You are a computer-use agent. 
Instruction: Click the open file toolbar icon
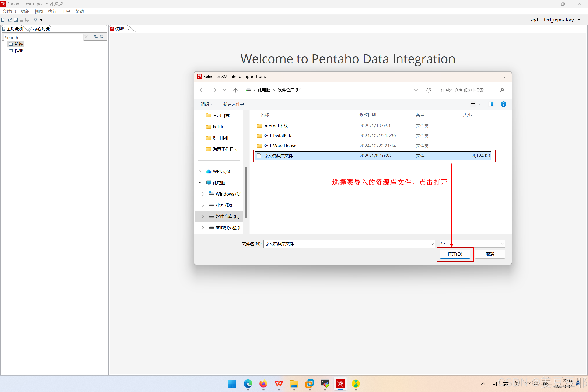coord(10,20)
